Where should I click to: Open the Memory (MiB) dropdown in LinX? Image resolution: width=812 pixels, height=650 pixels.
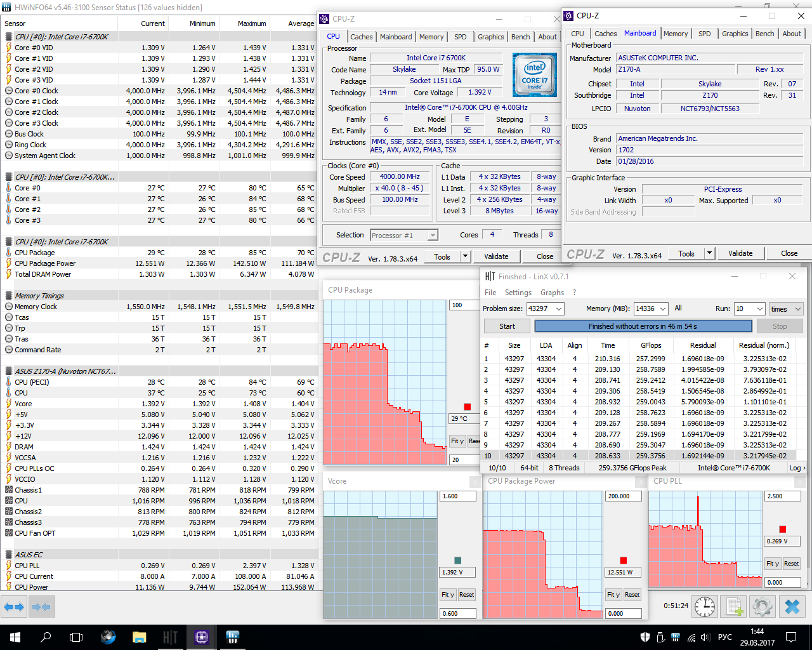point(651,308)
